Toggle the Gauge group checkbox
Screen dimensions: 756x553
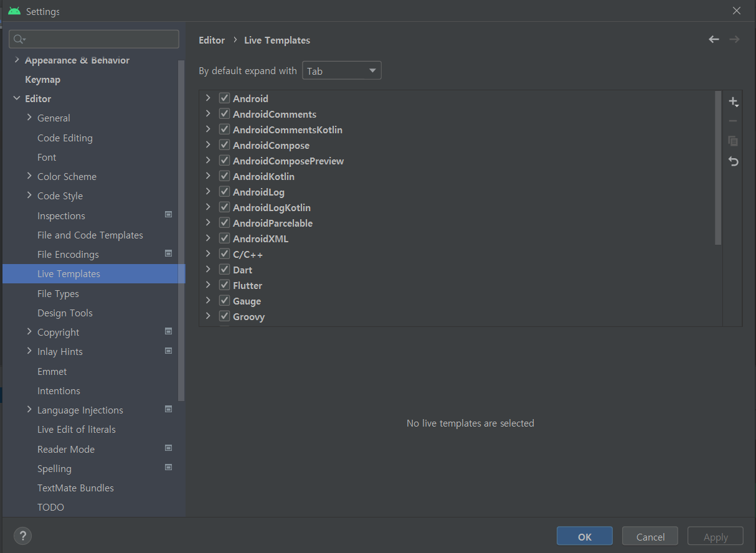click(225, 301)
